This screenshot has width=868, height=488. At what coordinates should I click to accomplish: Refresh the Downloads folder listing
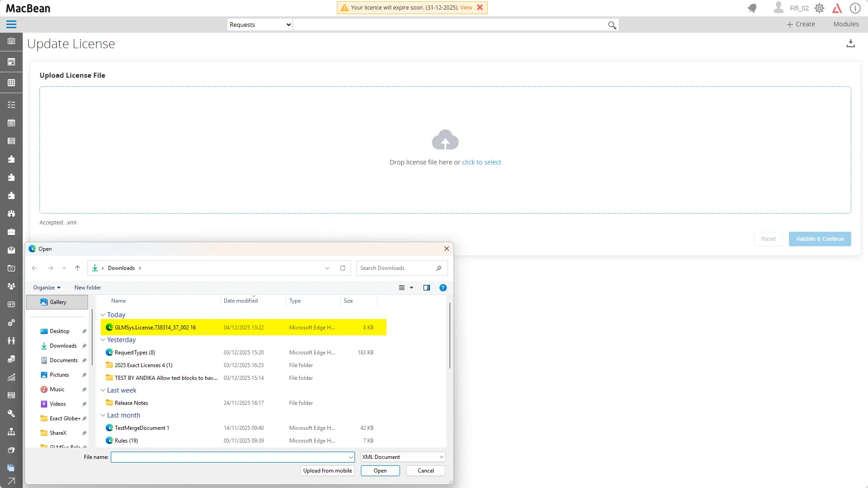click(343, 268)
